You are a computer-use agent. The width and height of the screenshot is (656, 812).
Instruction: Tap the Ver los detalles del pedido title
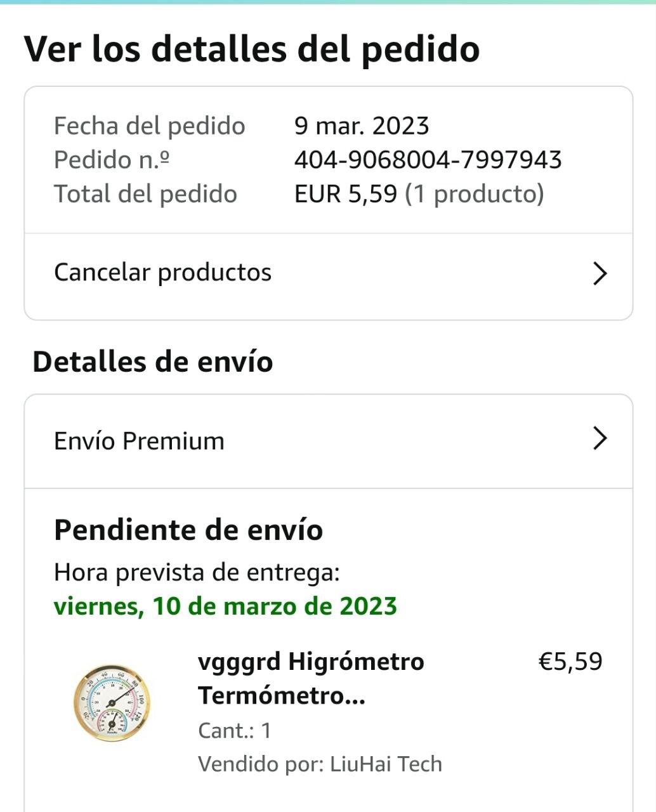pyautogui.click(x=251, y=49)
